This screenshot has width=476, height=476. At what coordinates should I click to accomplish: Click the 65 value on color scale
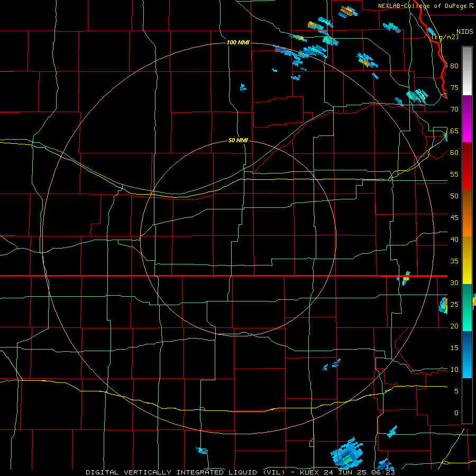454,131
